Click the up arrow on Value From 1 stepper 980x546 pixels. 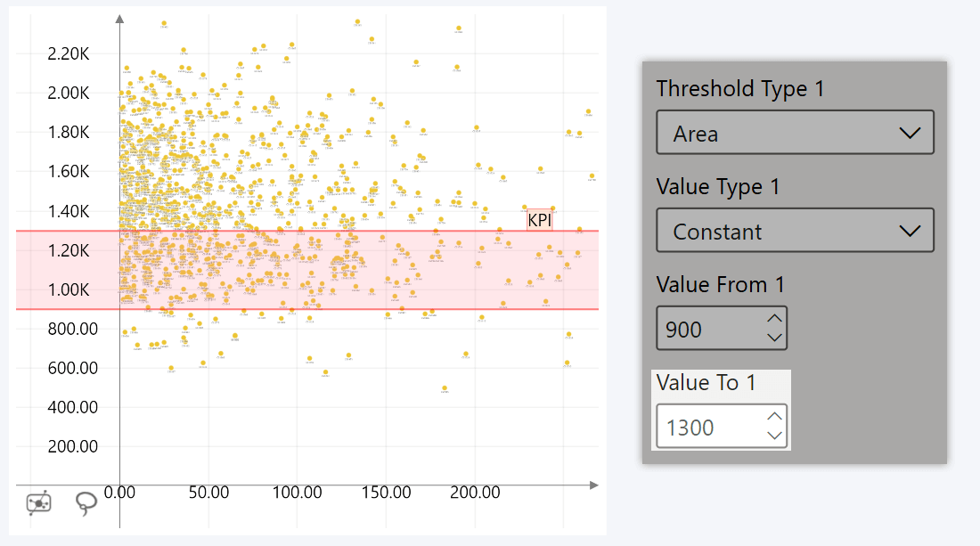pyautogui.click(x=774, y=319)
